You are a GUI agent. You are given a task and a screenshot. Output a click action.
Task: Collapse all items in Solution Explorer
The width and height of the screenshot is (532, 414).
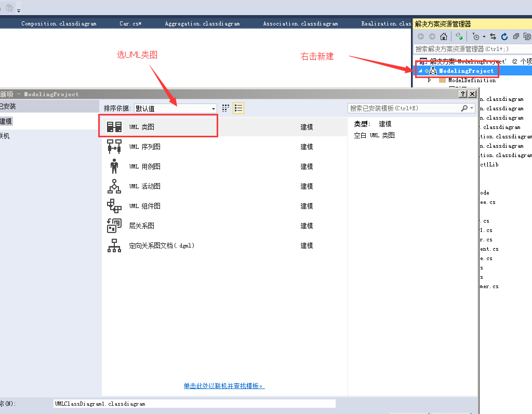click(x=516, y=36)
